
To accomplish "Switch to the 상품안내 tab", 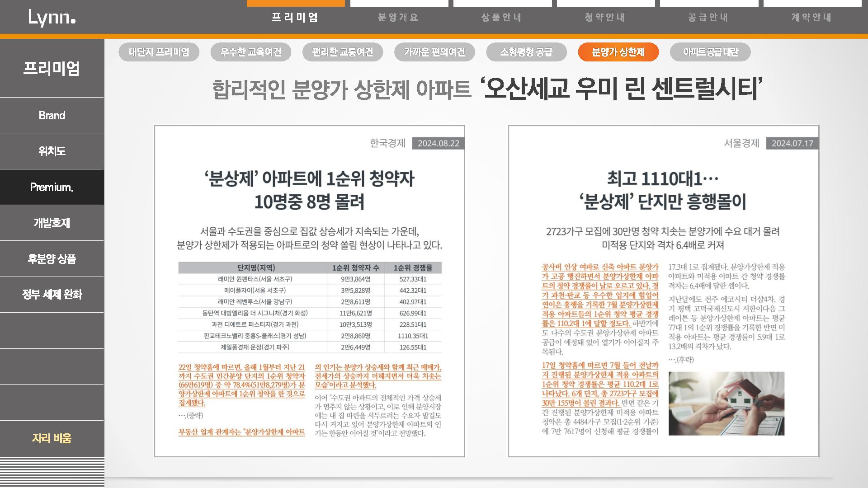I will coord(502,17).
